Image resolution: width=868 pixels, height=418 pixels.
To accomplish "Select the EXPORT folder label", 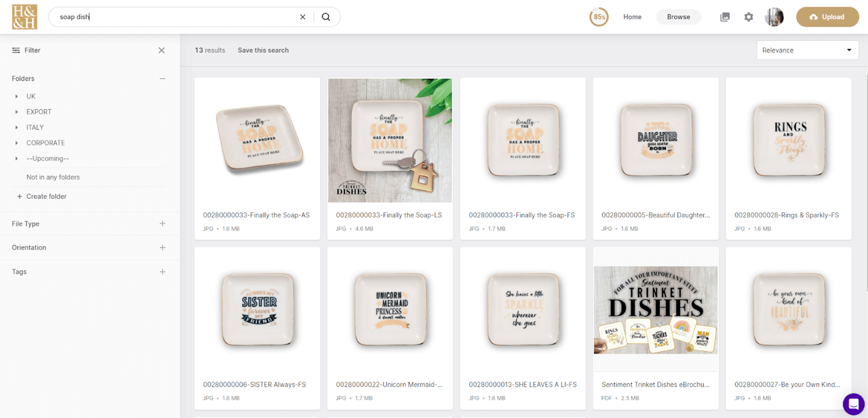I will click(39, 112).
